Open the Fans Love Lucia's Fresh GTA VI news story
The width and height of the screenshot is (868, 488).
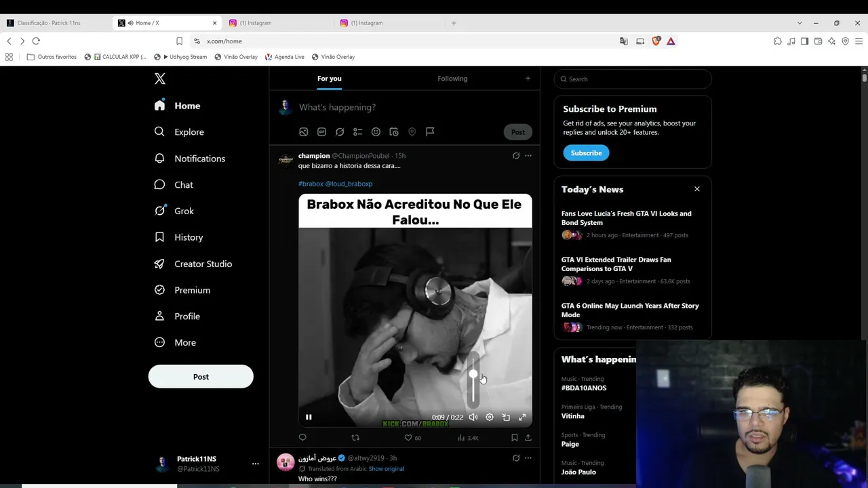[633, 224]
